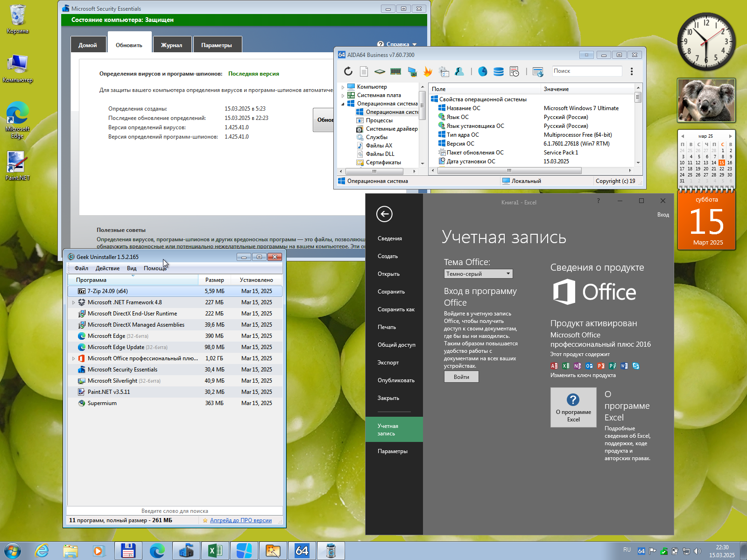
Task: Open Microsoft Edge desktop shortcut
Action: point(18,120)
